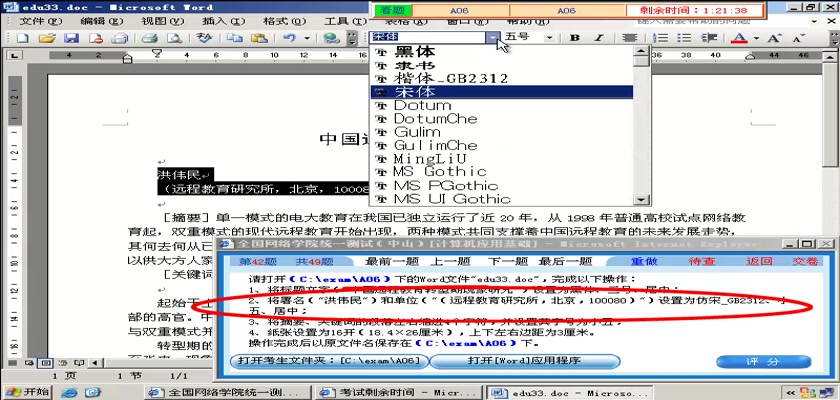Click the Paste clipboard icon

pyautogui.click(x=259, y=38)
